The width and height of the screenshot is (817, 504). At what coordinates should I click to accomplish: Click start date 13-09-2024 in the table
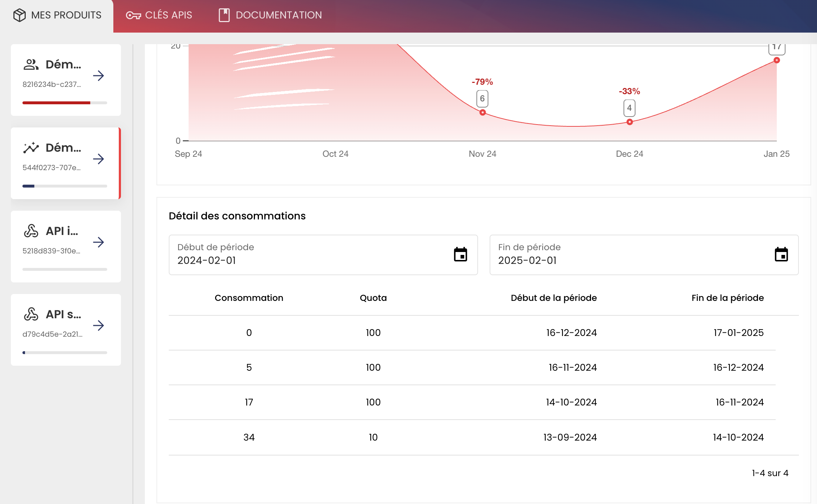click(x=570, y=437)
